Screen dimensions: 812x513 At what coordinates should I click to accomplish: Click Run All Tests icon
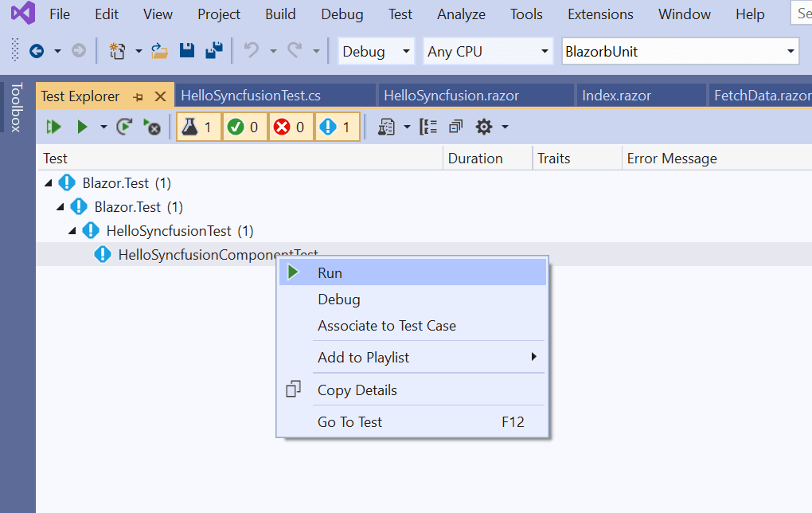coord(53,127)
